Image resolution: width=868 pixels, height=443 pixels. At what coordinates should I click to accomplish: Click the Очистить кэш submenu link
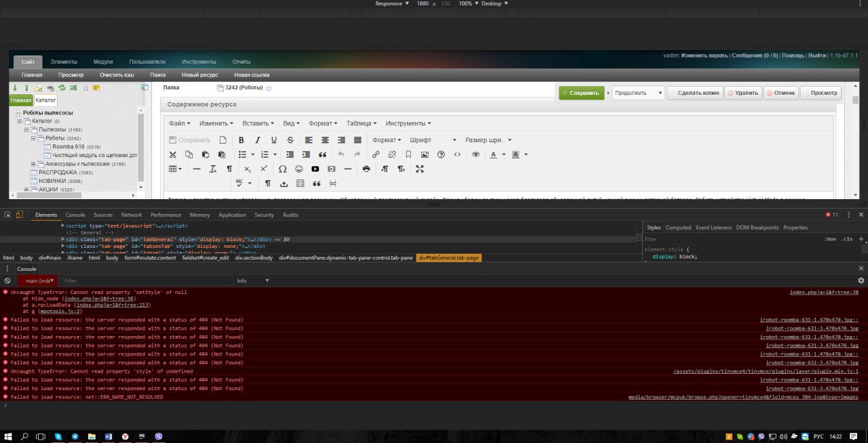tap(117, 75)
